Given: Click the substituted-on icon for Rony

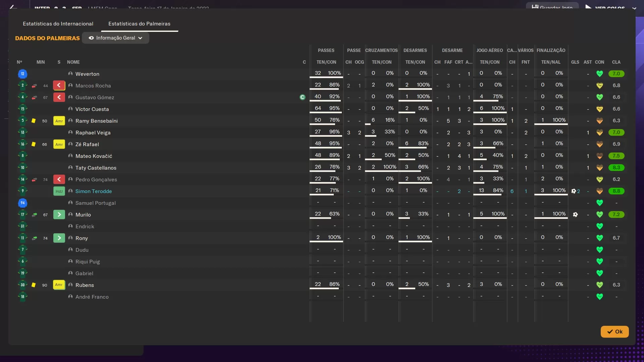Looking at the screenshot, I should 59,238.
